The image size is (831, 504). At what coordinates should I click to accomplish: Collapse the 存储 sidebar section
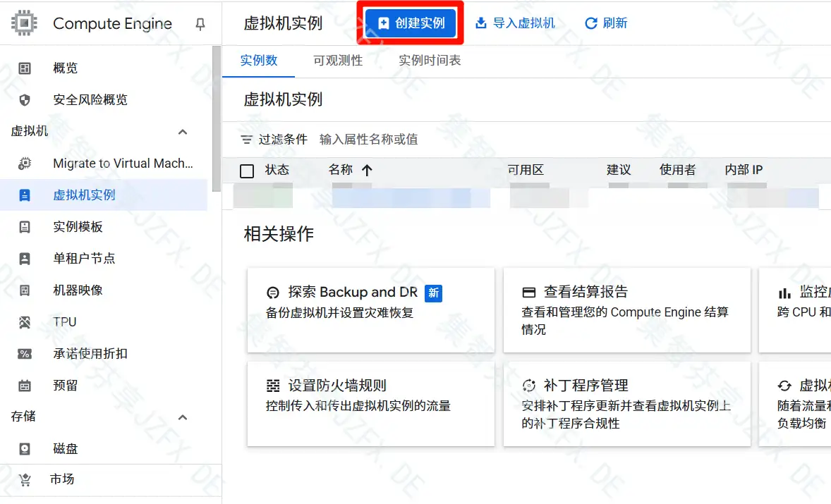pos(183,418)
